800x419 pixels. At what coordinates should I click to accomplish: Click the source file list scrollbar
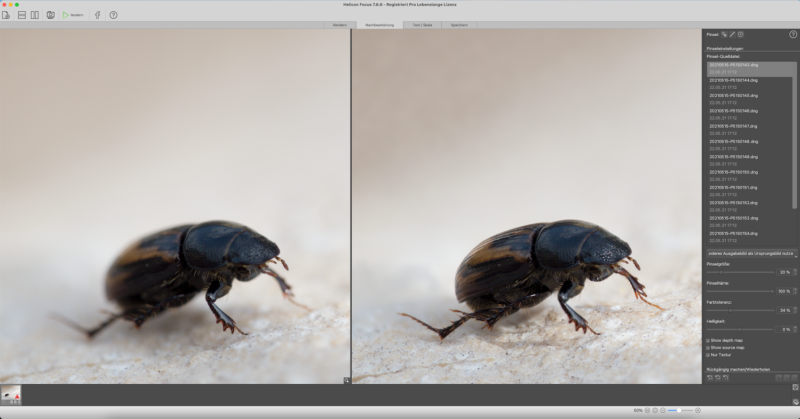point(795,136)
